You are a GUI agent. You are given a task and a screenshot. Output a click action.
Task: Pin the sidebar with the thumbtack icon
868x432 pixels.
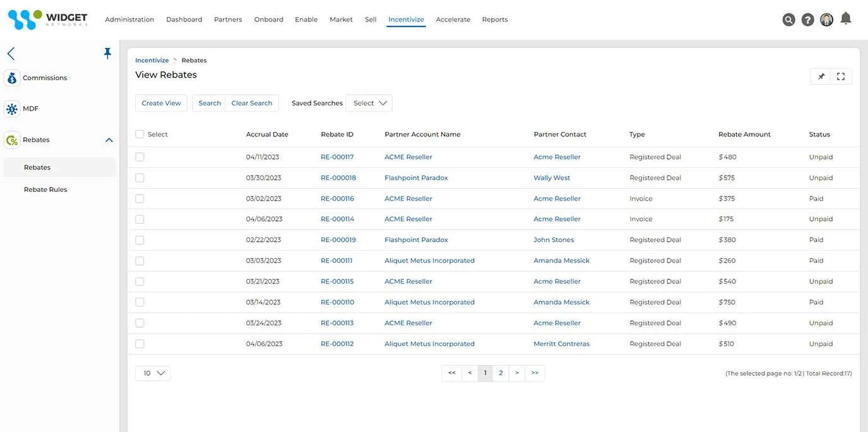coord(107,53)
